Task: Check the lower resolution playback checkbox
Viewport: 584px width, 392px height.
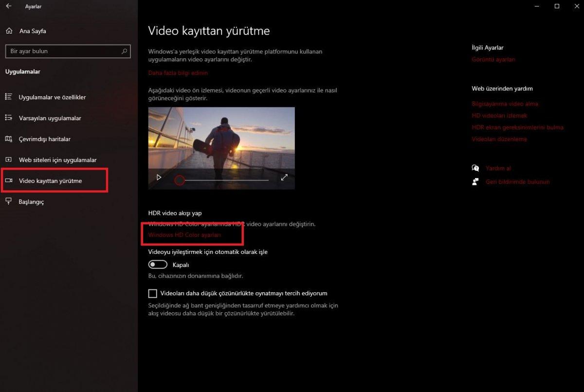Action: pos(152,293)
